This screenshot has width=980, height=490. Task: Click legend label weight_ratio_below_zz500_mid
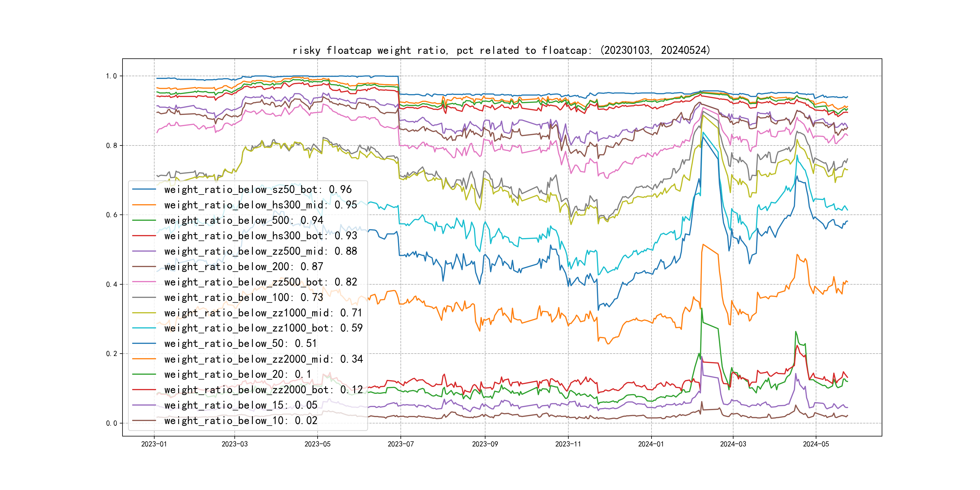click(x=261, y=251)
